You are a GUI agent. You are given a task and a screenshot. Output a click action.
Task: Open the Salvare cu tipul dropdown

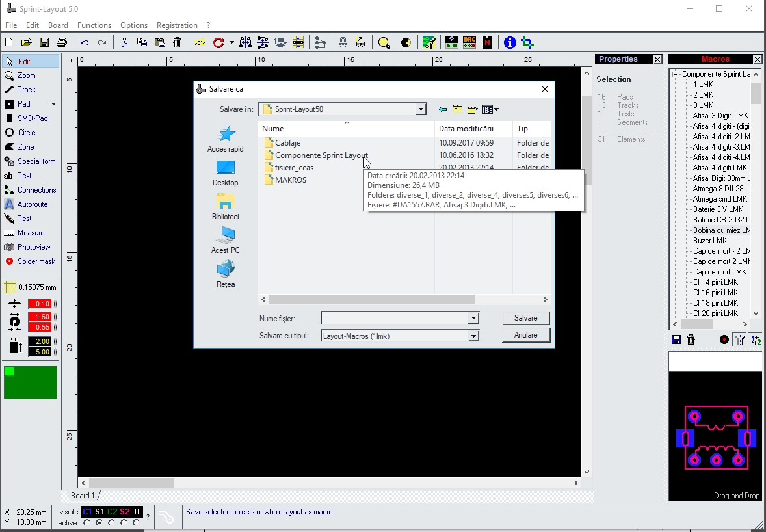tap(473, 336)
